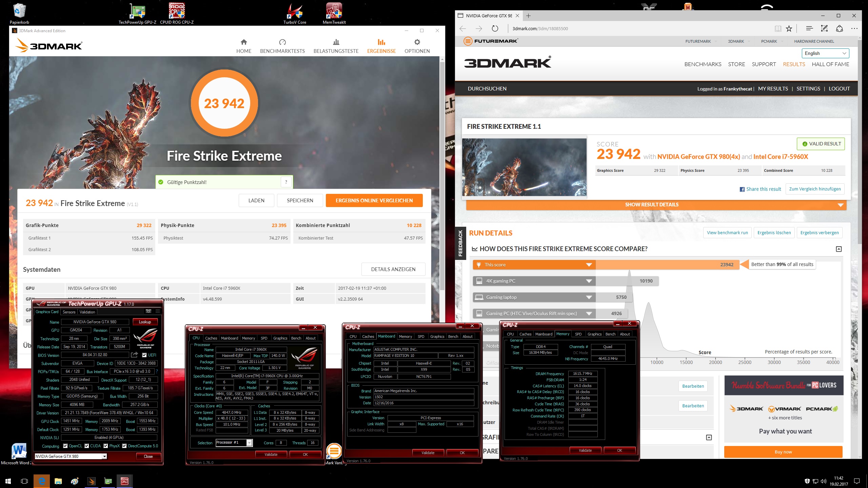Open the GPU selection dropdown in GPU-Z
The width and height of the screenshot is (868, 488).
71,456
